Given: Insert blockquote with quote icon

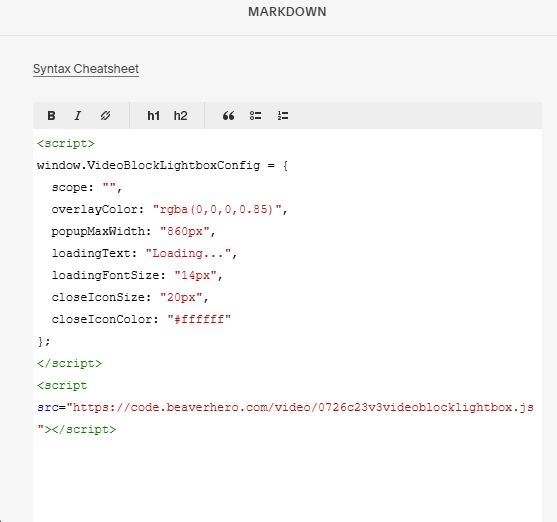Looking at the screenshot, I should click(x=228, y=115).
